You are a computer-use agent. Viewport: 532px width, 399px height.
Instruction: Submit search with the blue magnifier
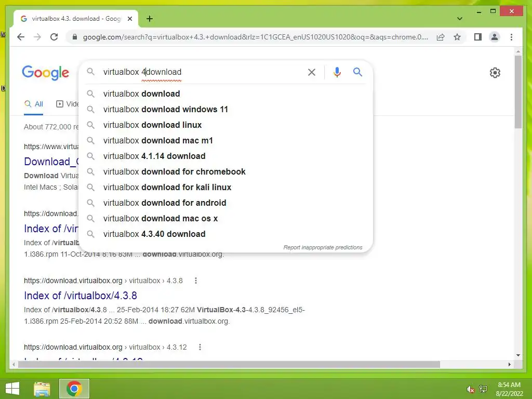pos(357,72)
